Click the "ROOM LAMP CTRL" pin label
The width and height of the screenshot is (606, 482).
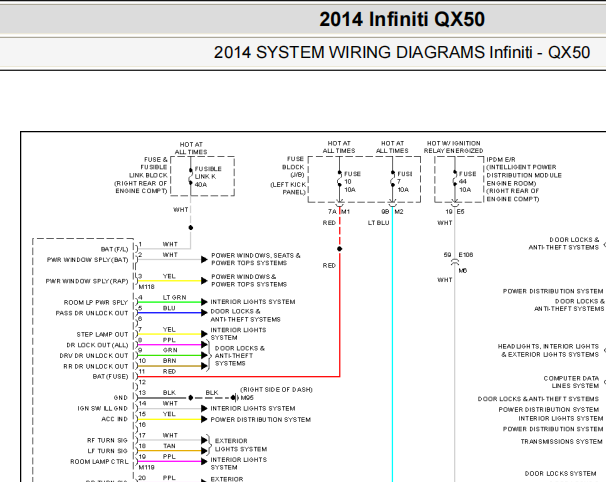[99, 462]
